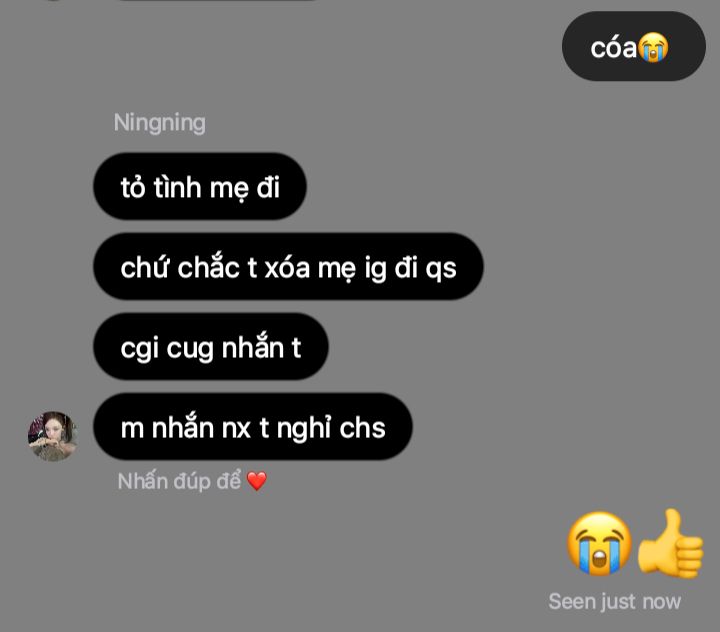
Task: Click the "Seen just now" status text
Action: click(614, 601)
